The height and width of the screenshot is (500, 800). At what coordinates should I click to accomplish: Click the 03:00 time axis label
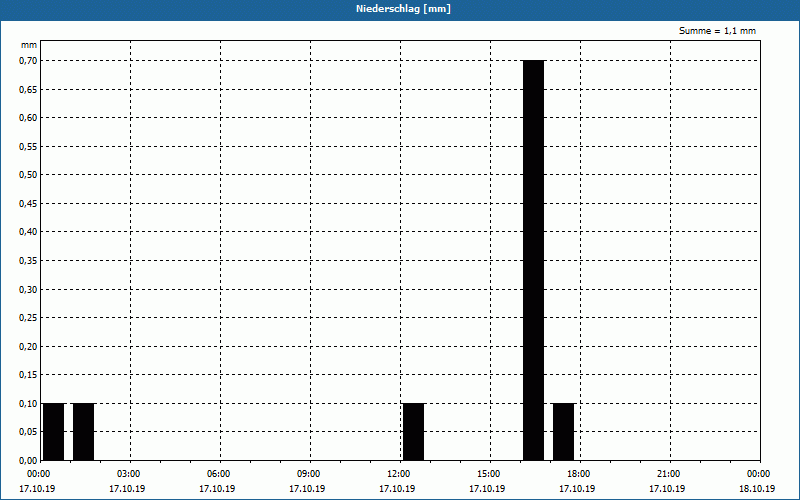129,474
